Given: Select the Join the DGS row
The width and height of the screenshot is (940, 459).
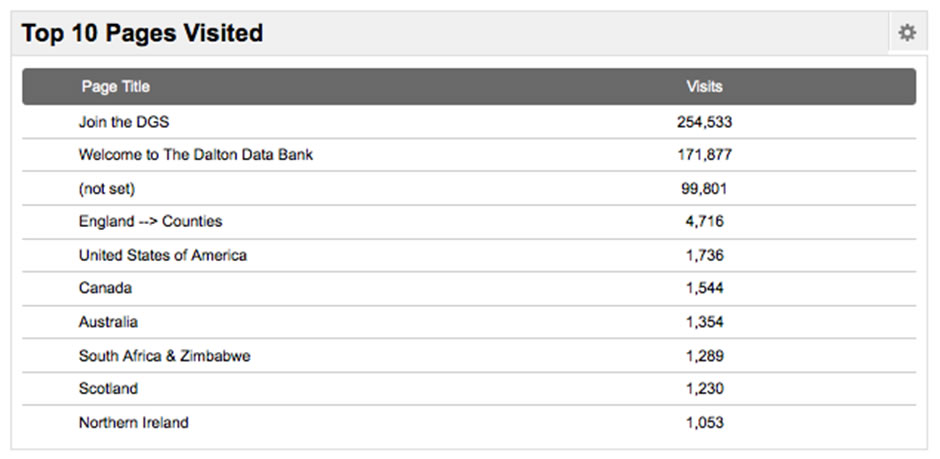Looking at the screenshot, I should (469, 122).
